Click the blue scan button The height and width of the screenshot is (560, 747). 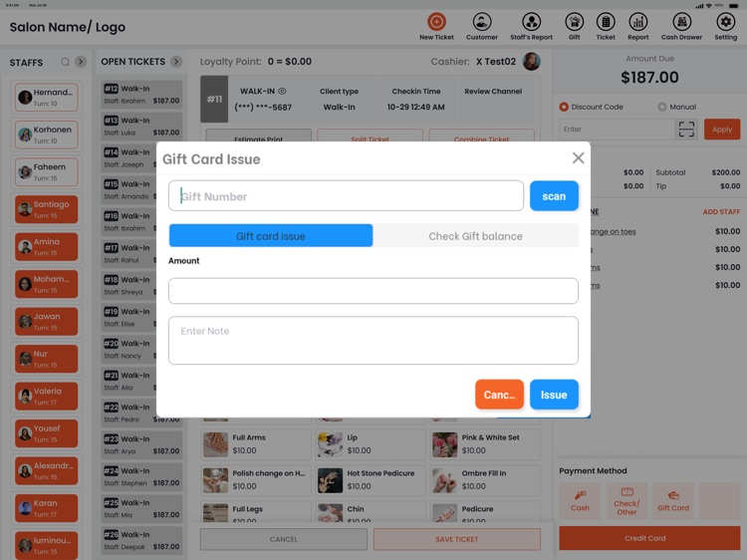click(554, 196)
